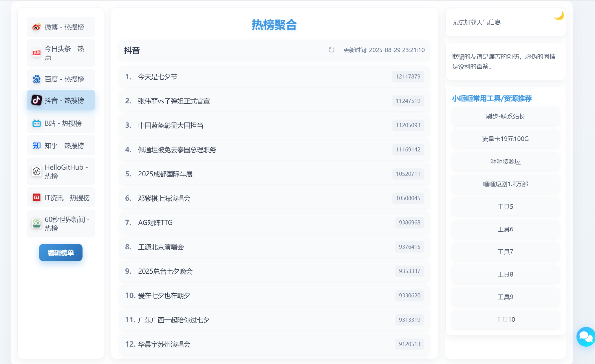Click the 60秒世界新闻 owl icon
This screenshot has height=364, width=595.
[36, 224]
